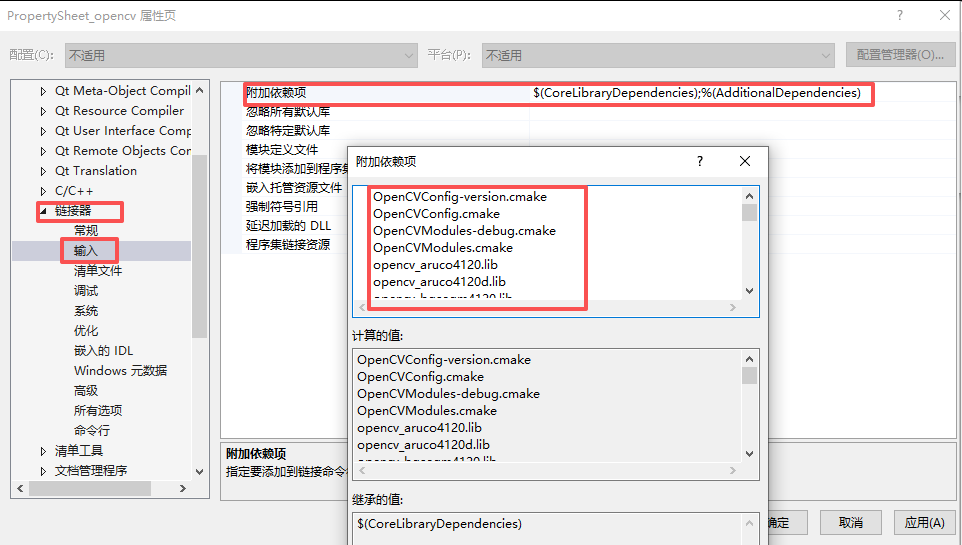Select 嵌入的 IDL tree item

(104, 351)
